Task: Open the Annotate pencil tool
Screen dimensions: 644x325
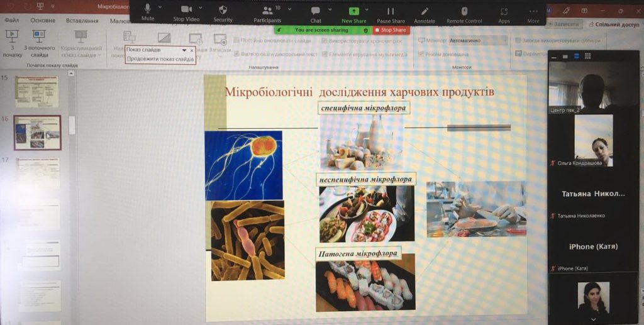Action: click(x=425, y=11)
